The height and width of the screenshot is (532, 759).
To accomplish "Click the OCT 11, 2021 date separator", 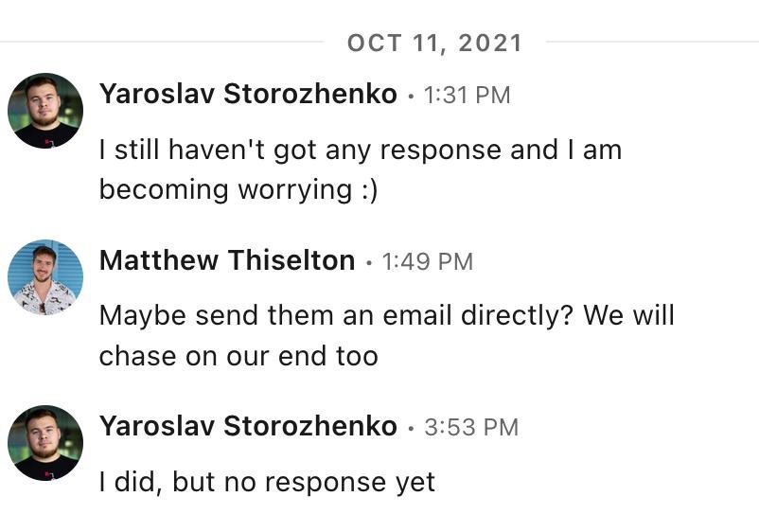I will point(434,43).
